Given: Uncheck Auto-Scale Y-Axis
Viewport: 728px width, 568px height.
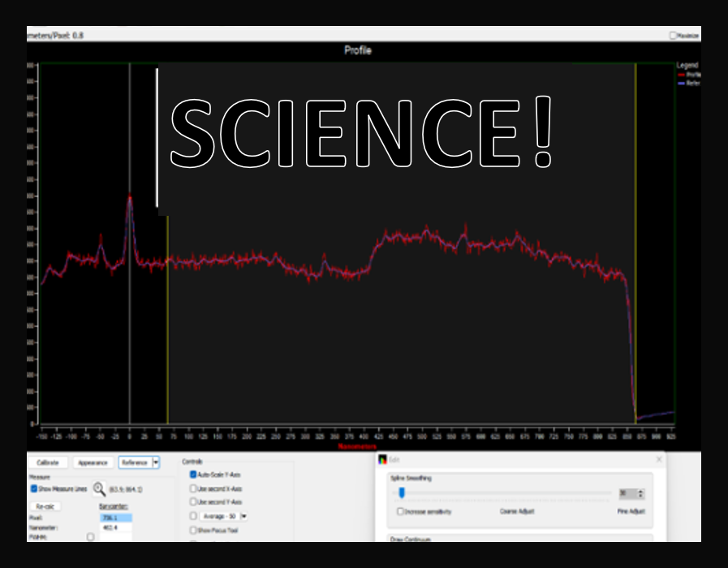Looking at the screenshot, I should point(193,475).
